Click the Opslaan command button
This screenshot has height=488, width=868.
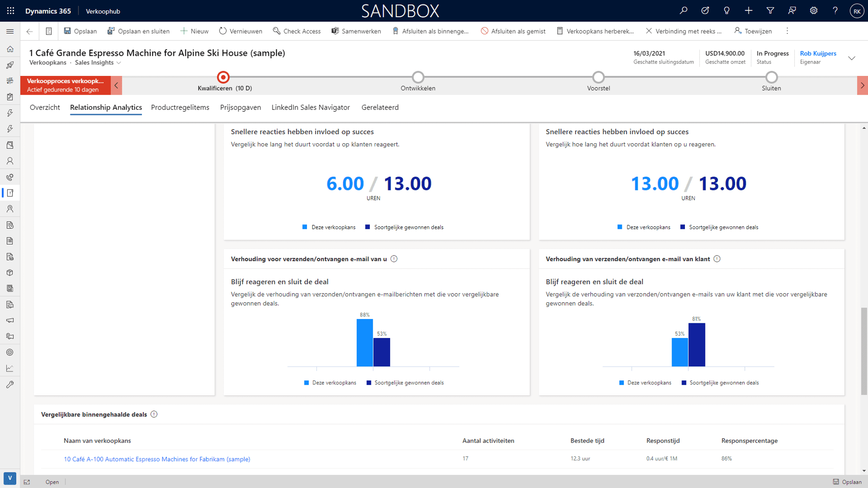(x=80, y=31)
